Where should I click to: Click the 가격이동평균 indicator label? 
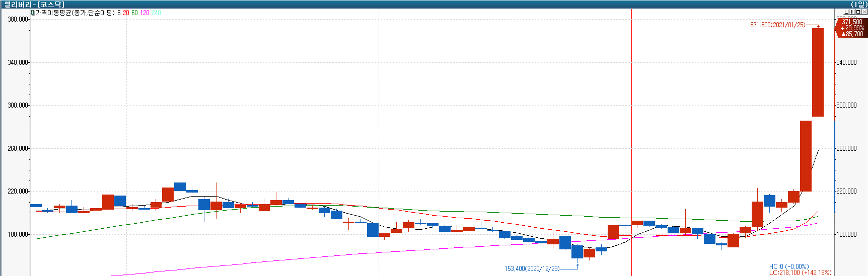(75, 13)
